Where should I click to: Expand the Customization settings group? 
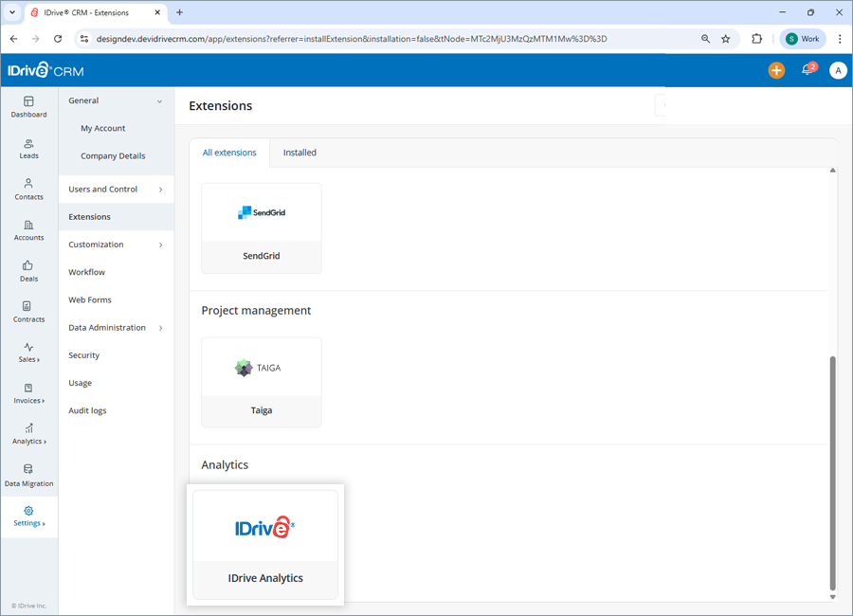[95, 244]
